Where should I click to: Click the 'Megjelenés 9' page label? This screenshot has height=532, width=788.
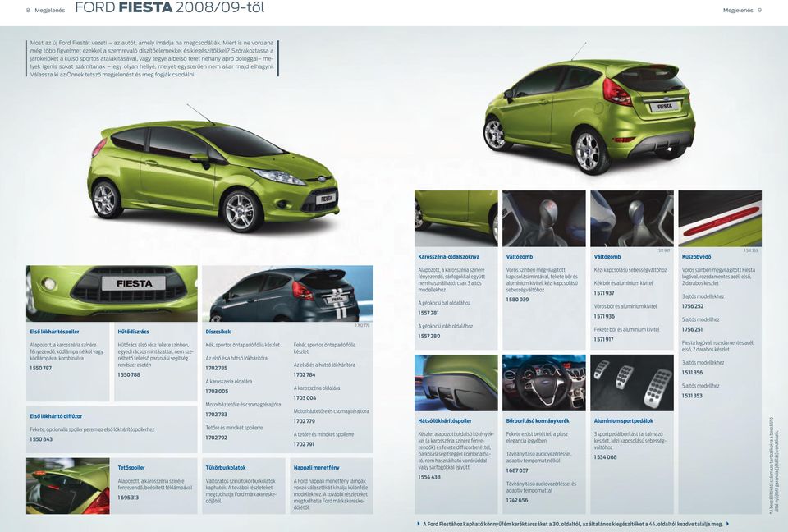coord(742,10)
